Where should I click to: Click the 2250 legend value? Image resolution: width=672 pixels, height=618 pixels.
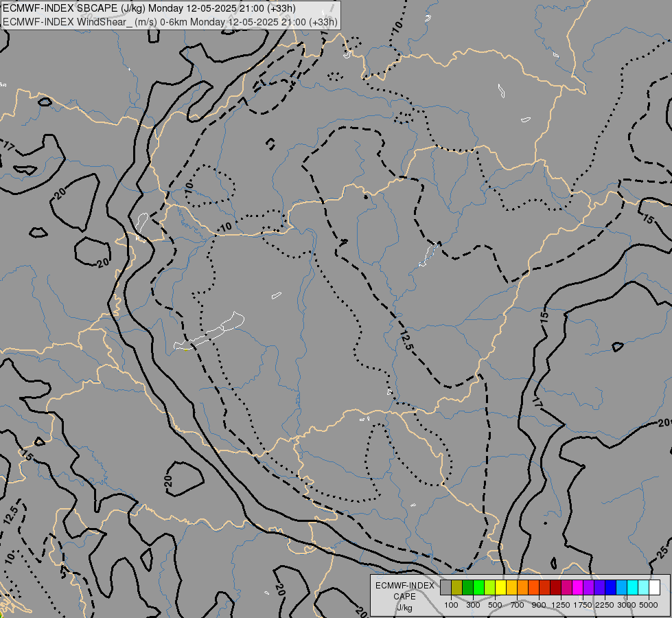pyautogui.click(x=605, y=605)
